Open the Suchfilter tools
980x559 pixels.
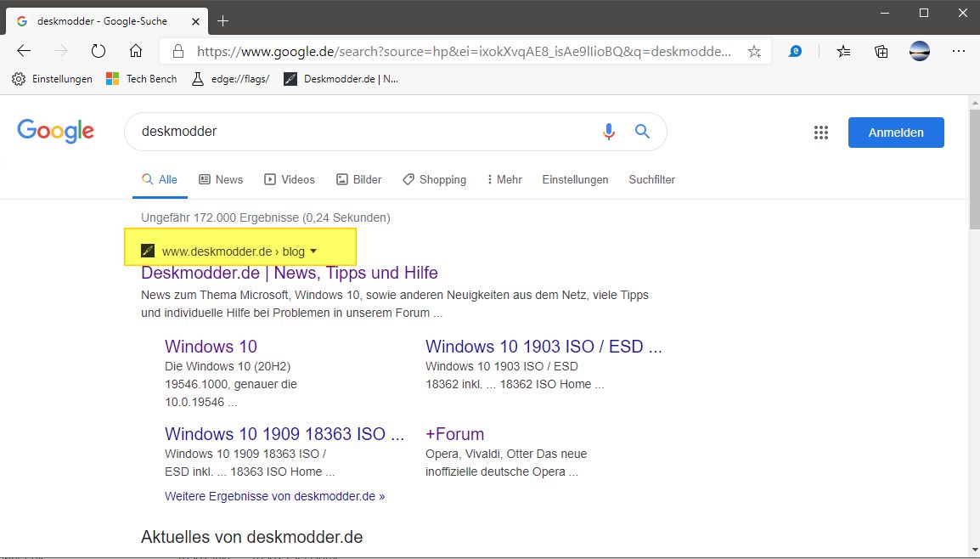click(652, 180)
